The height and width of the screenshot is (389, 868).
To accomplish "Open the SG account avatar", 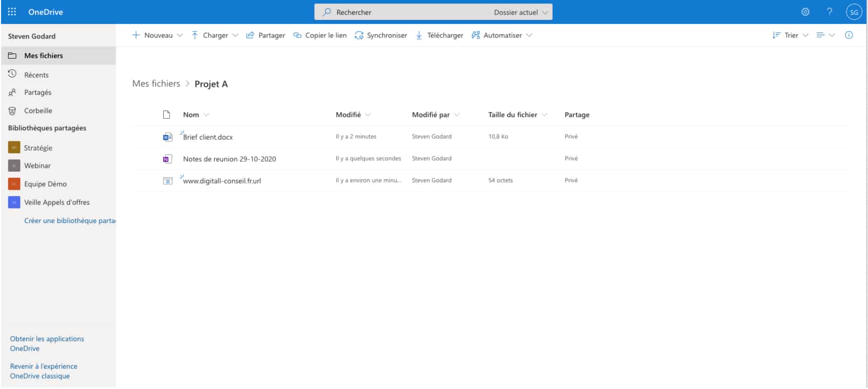I will coord(854,12).
